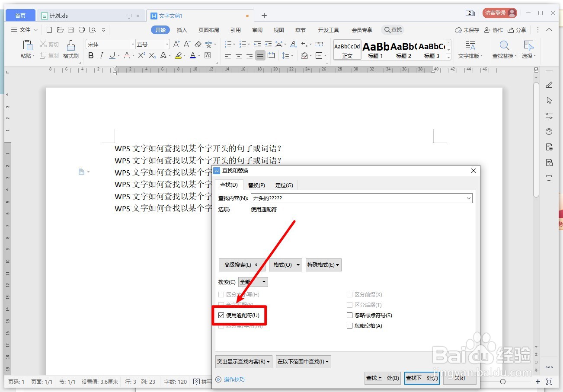Viewport: 563px width, 392px height.
Task: Uncheck Use Wildcards (使用通配符)
Action: pos(221,316)
